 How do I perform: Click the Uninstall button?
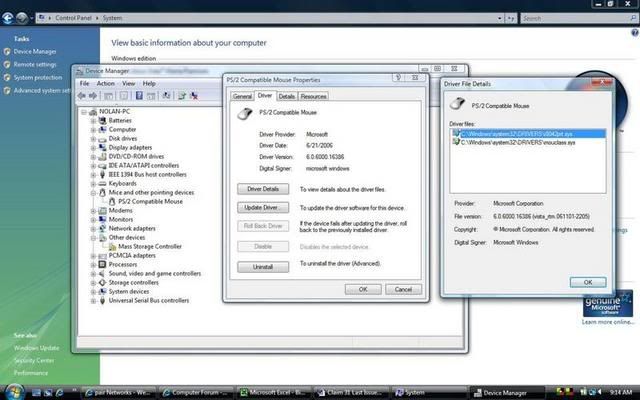pos(263,267)
